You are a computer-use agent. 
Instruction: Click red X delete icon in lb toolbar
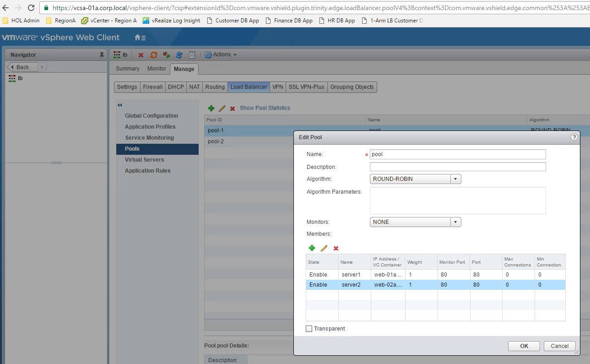(141, 55)
